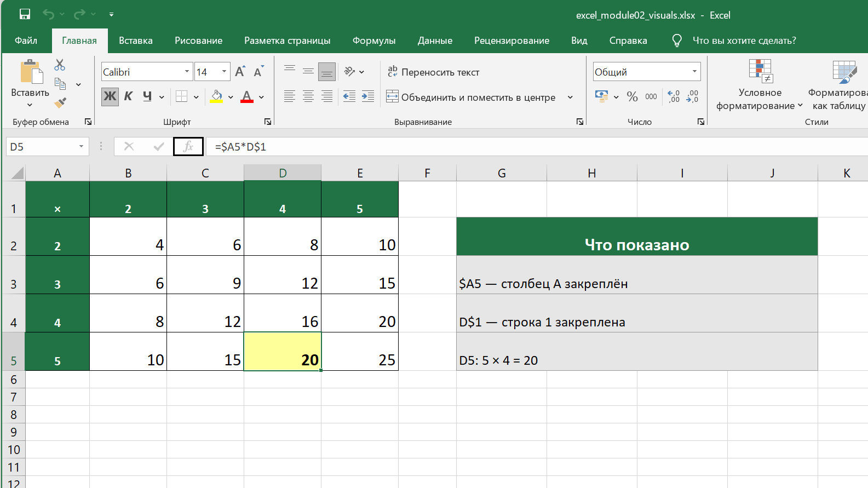Copy selection with the copy icon
Viewport: 868px width, 488px height.
pyautogui.click(x=60, y=84)
